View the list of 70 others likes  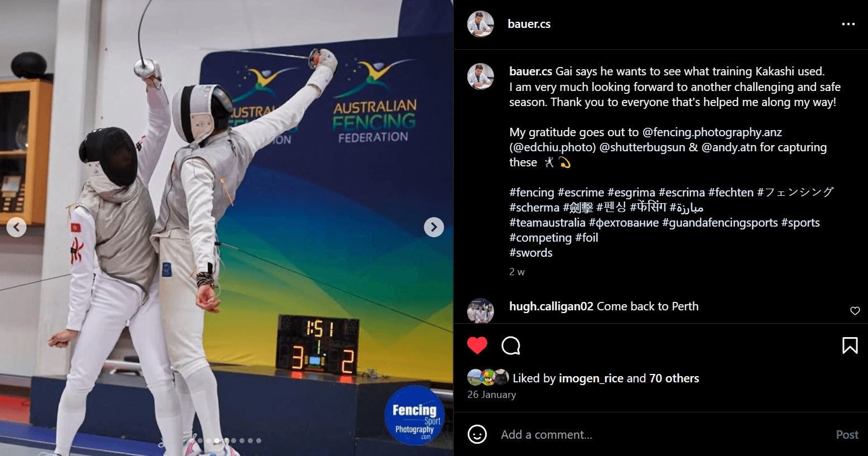(x=674, y=378)
